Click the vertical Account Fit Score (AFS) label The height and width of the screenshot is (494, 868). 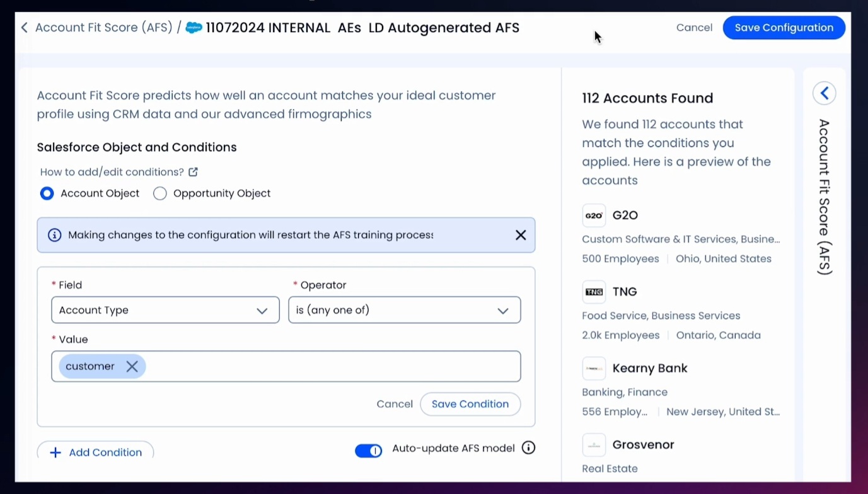825,197
